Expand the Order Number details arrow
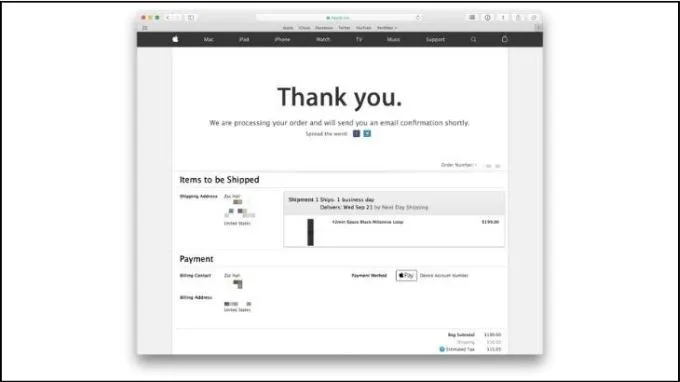Screen dimensions: 680x382 tap(476, 165)
